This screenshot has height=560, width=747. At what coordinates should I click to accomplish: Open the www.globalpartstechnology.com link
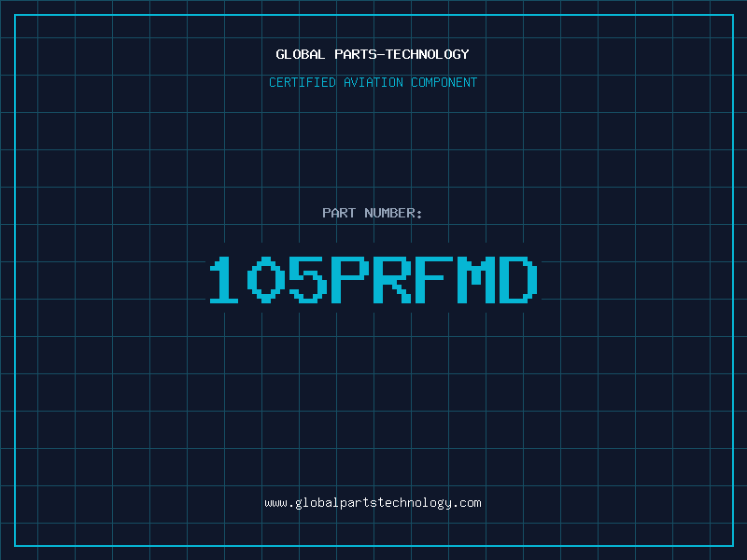coord(373,503)
